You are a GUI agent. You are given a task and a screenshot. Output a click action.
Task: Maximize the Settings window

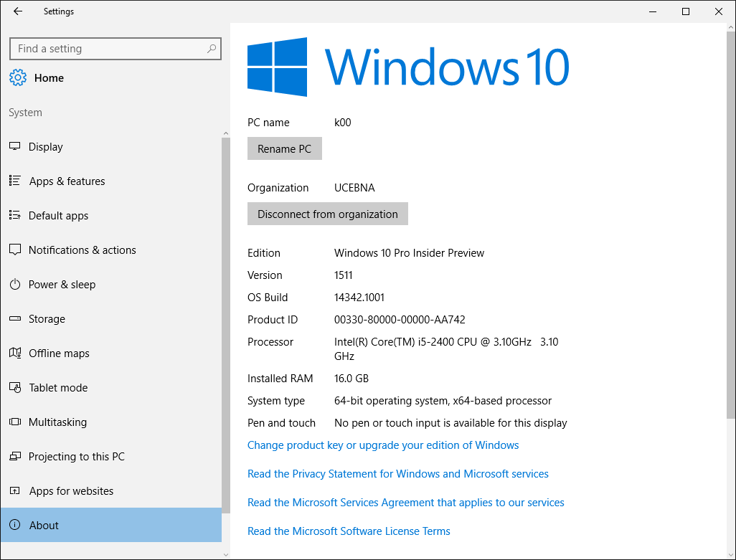686,11
